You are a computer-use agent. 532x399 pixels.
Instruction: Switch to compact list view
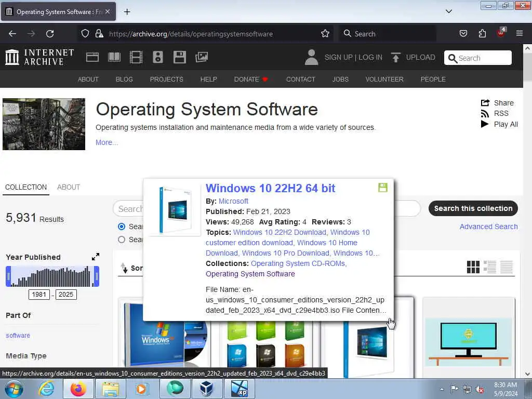coord(506,267)
